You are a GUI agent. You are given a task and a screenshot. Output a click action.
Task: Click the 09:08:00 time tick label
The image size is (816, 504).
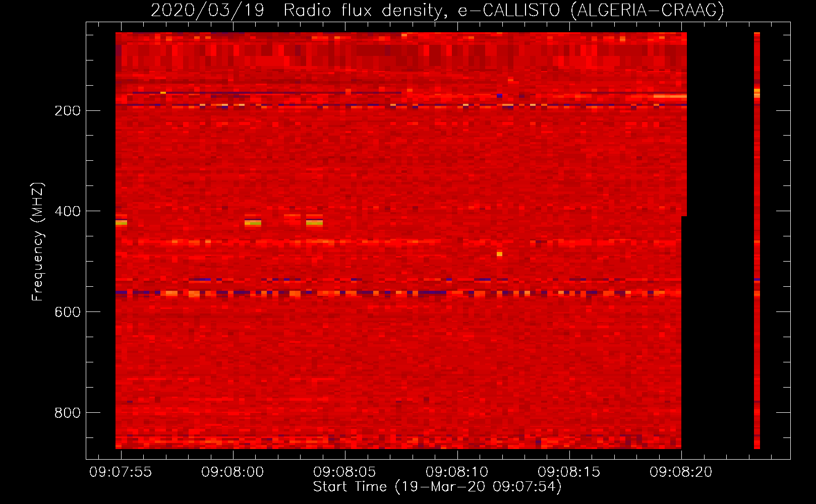pos(232,472)
